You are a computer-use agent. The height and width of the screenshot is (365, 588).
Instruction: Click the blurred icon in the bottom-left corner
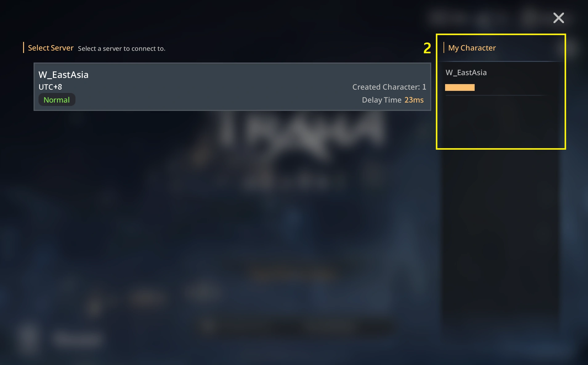click(29, 337)
